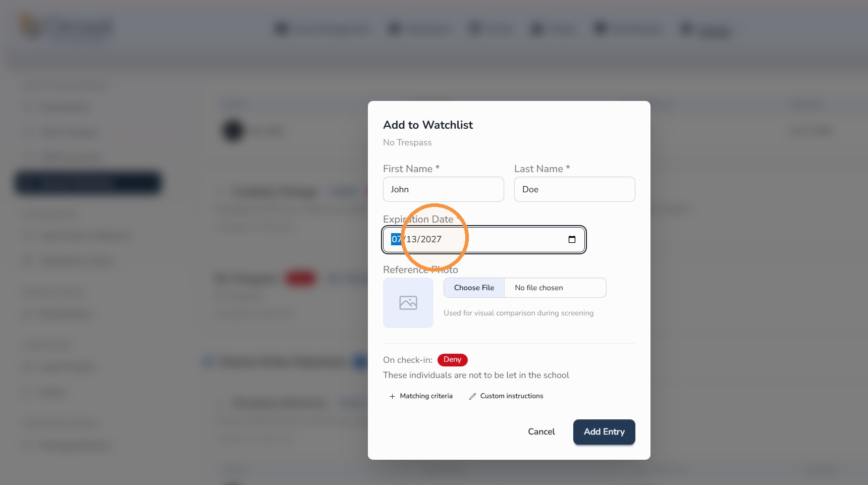Screen dimensions: 868x485
Task: Select the highlighted month segment 07
Action: pos(396,239)
